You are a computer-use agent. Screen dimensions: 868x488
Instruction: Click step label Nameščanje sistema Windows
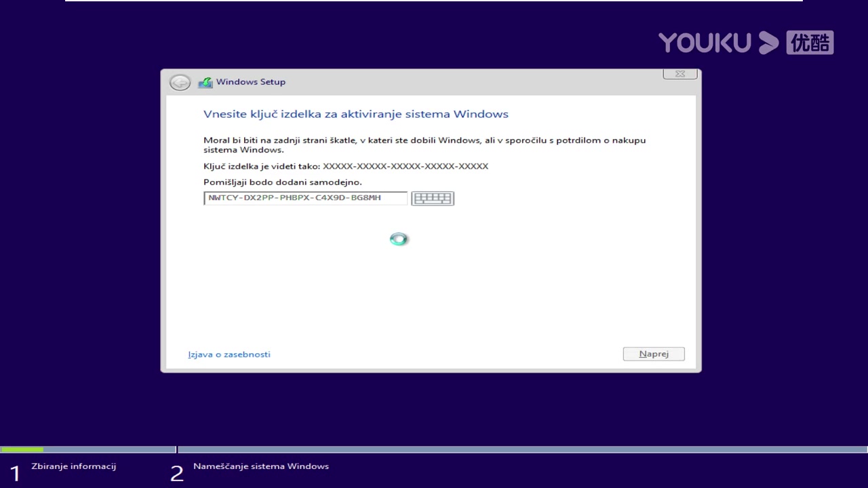click(261, 466)
